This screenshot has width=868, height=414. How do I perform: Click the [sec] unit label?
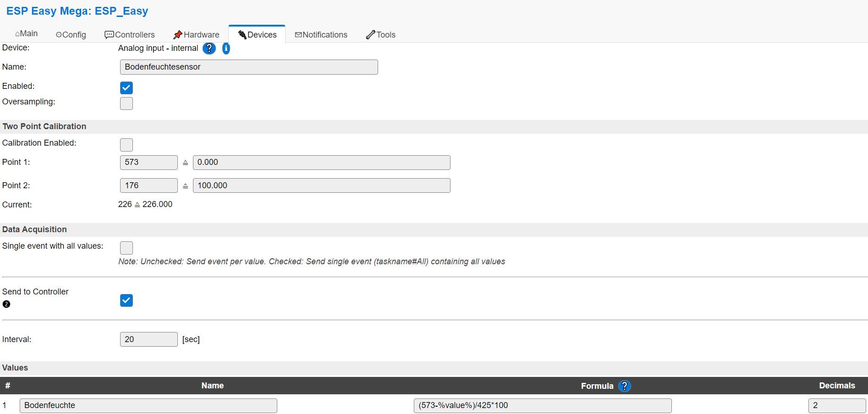click(x=191, y=339)
